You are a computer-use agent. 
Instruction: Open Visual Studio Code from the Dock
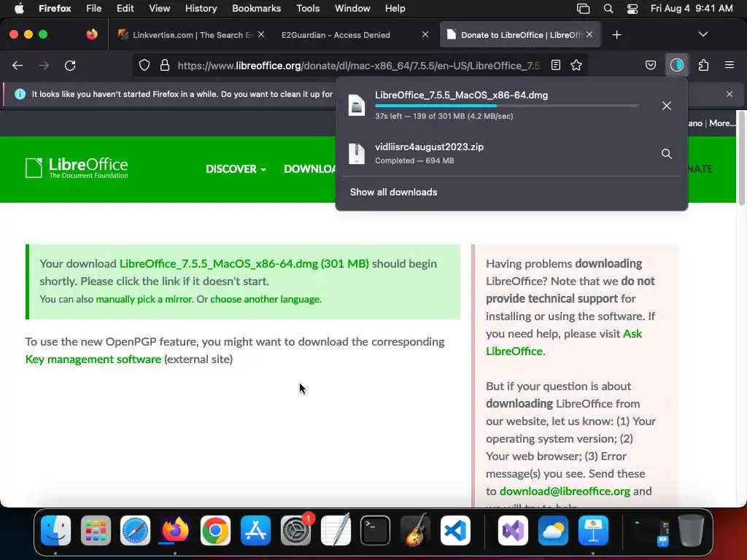[x=455, y=530]
